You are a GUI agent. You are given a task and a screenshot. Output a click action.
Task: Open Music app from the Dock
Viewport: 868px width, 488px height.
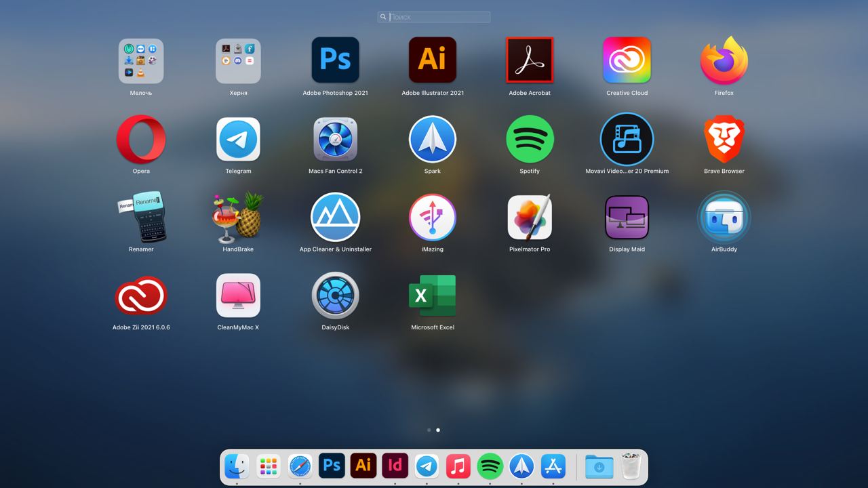(458, 466)
